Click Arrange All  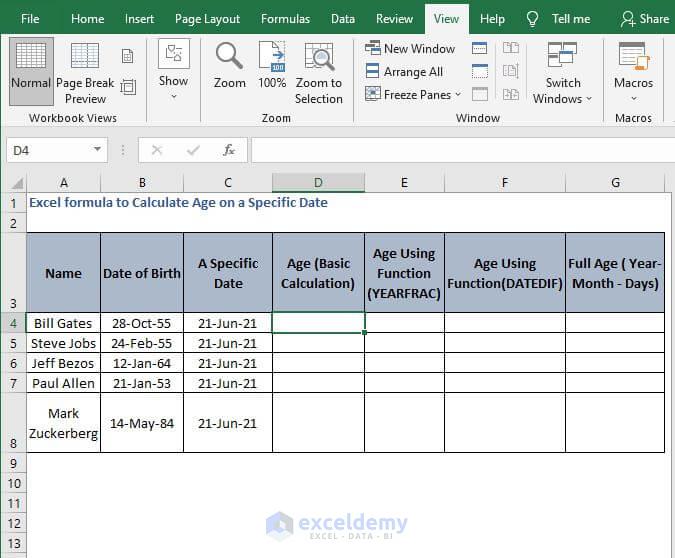404,71
